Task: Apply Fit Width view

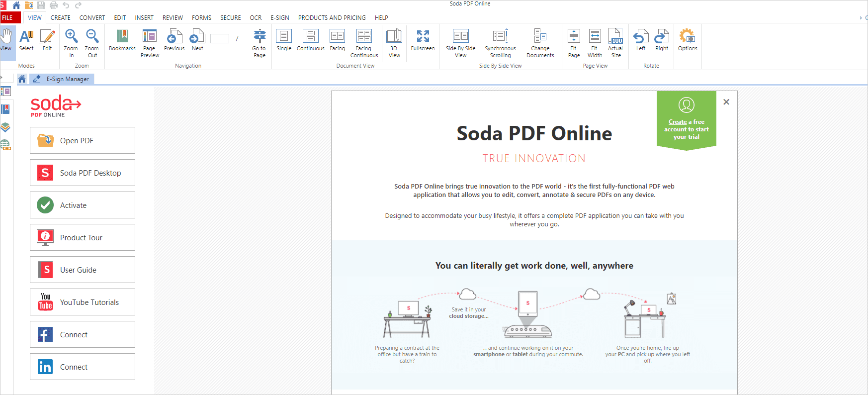Action: pyautogui.click(x=595, y=43)
